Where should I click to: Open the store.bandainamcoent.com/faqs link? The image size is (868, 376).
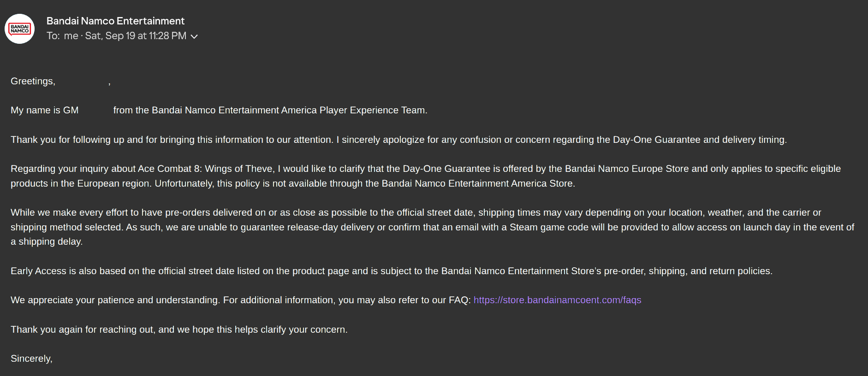[557, 300]
